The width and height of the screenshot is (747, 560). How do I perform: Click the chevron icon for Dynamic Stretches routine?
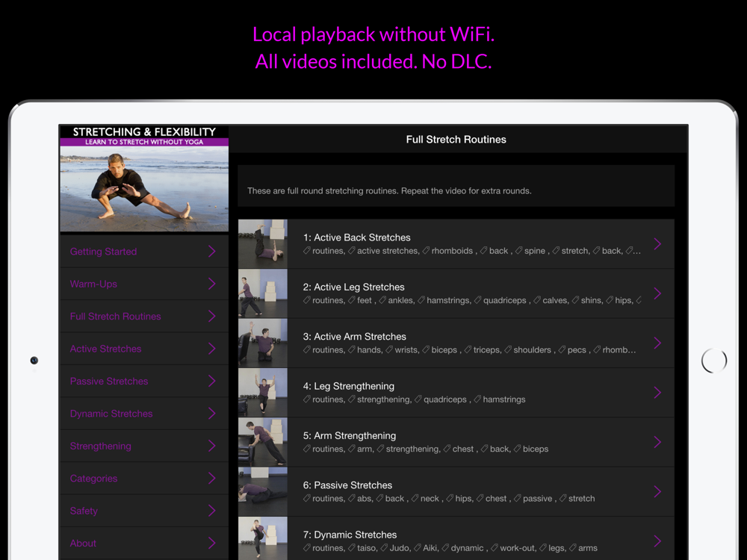(657, 541)
